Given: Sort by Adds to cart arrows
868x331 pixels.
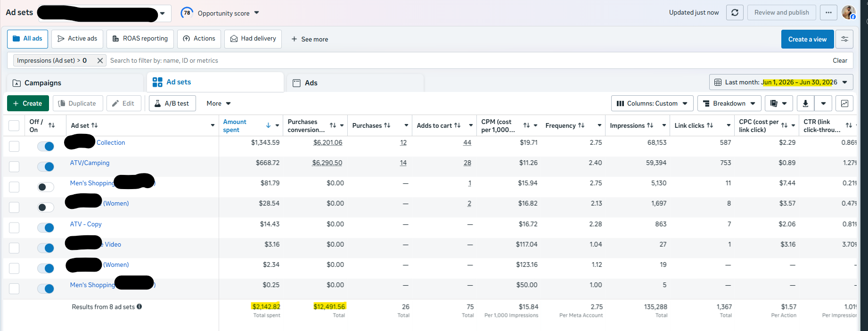Looking at the screenshot, I should click(457, 125).
